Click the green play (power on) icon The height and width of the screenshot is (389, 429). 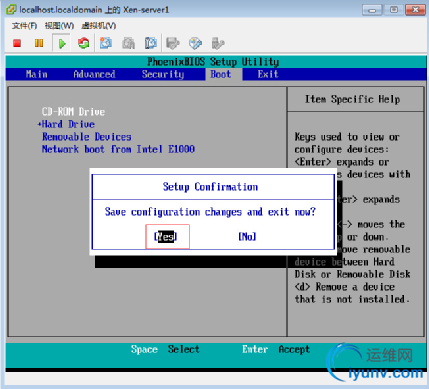[x=62, y=43]
